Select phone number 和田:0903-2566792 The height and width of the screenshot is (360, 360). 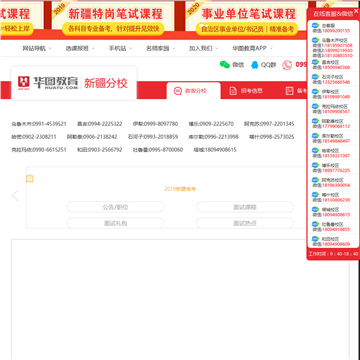[x=100, y=150]
